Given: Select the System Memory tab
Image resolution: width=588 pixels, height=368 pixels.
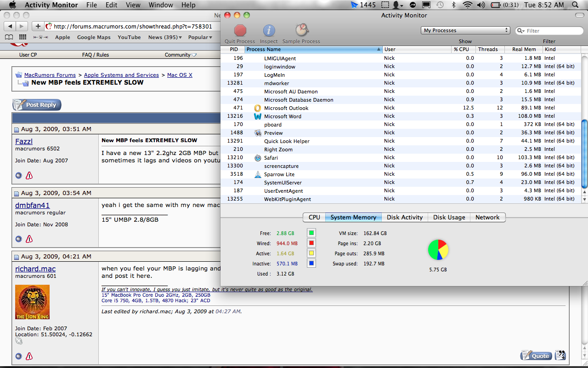Looking at the screenshot, I should 353,217.
